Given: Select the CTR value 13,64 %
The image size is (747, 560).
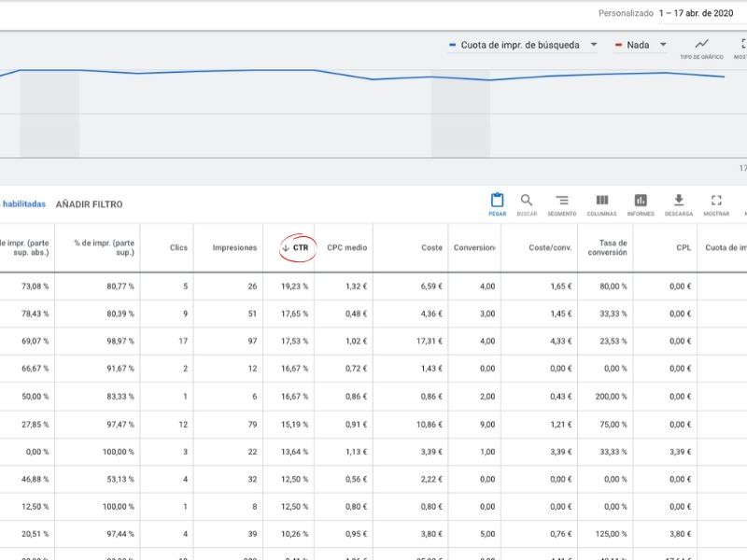Looking at the screenshot, I should point(294,452).
